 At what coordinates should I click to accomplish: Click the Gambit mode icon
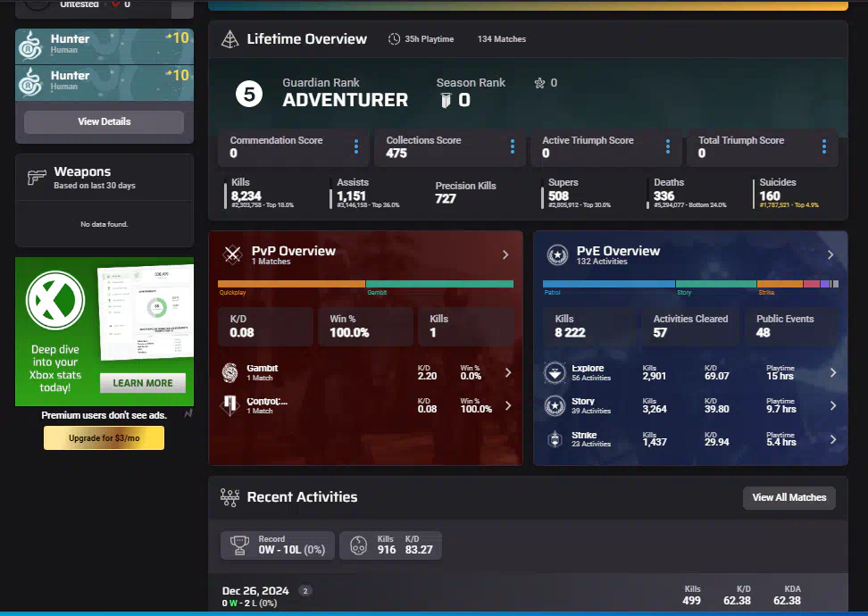(231, 372)
